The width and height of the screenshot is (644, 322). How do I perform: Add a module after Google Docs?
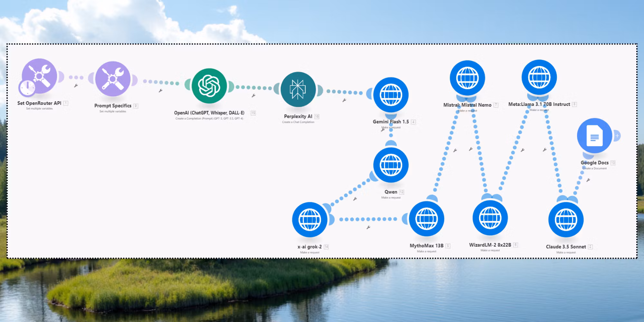617,136
